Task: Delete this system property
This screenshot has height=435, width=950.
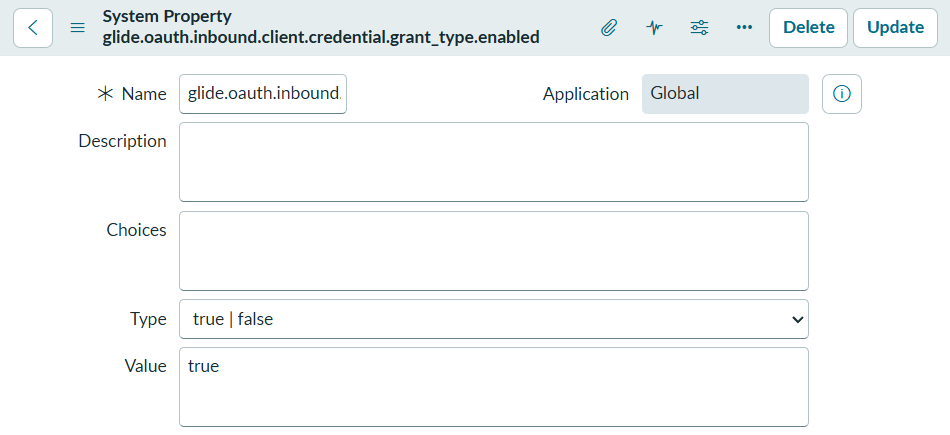Action: click(808, 28)
